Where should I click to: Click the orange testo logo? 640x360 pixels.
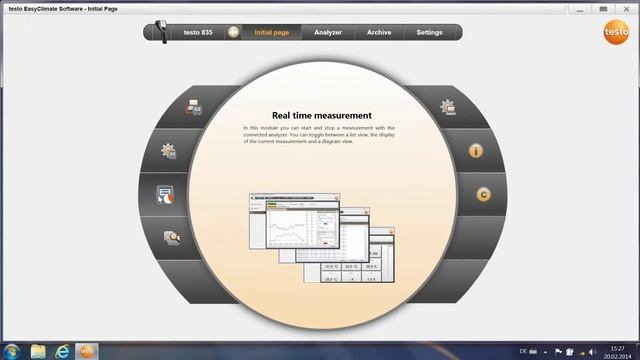click(x=616, y=32)
